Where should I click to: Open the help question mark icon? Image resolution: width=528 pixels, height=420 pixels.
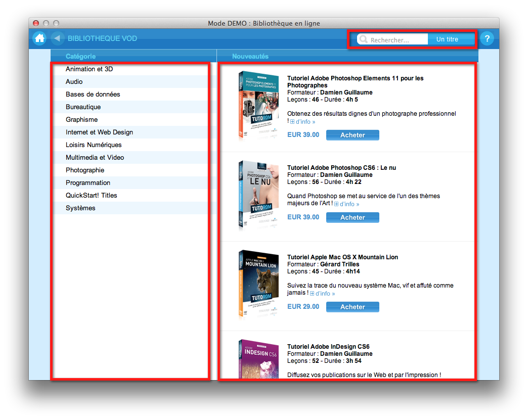(487, 38)
